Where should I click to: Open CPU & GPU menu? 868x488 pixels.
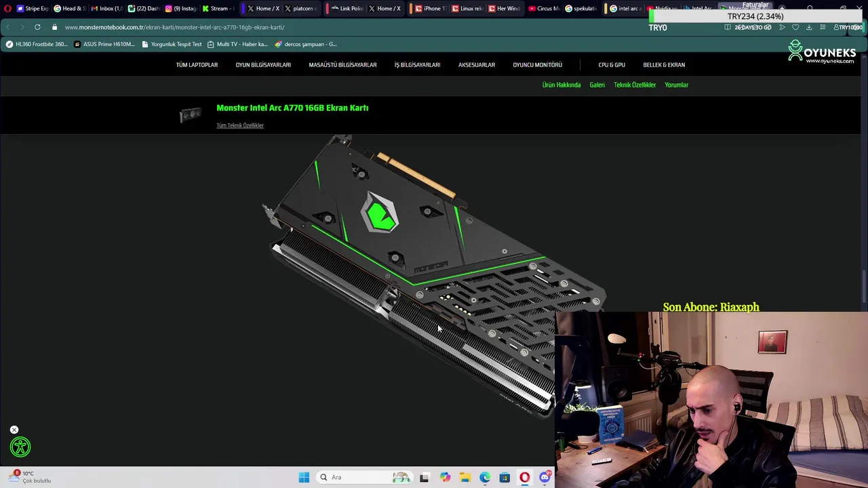pyautogui.click(x=612, y=65)
